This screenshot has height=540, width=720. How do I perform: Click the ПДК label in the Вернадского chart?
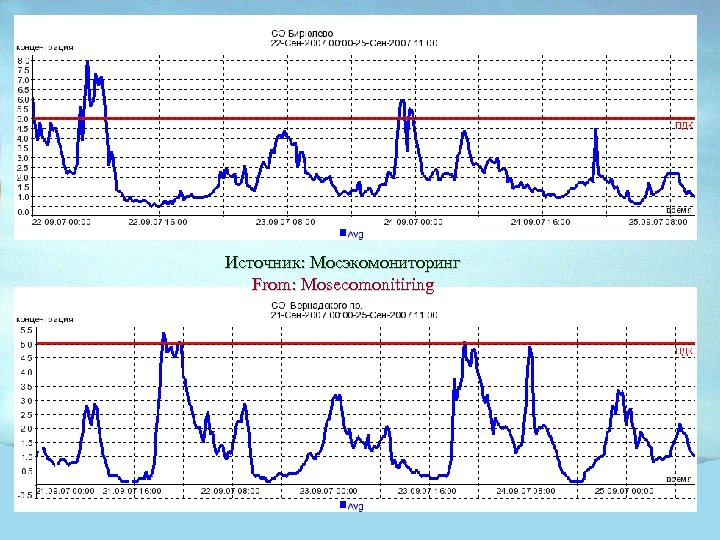[x=684, y=351]
